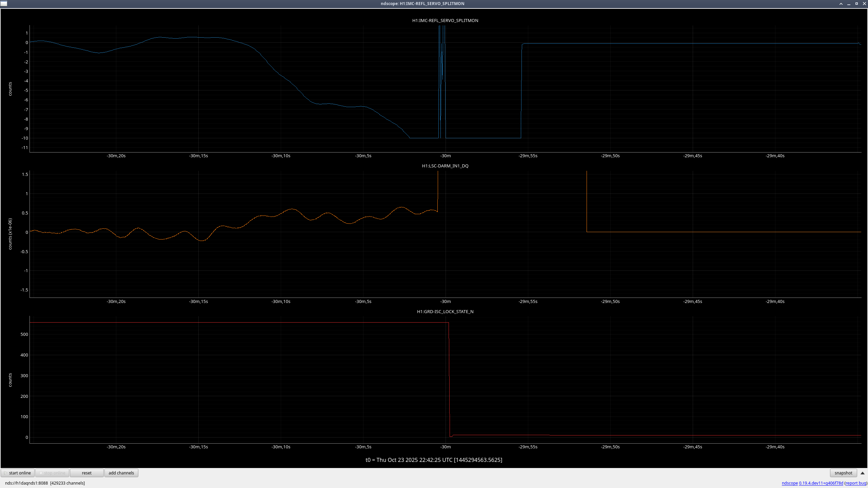The height and width of the screenshot is (488, 868).
Task: Click the start online play button
Action: coord(18,473)
